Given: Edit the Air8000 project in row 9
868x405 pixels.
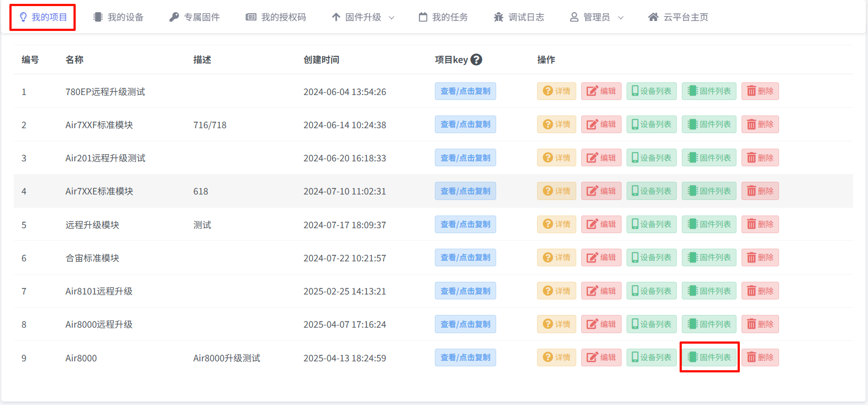Looking at the screenshot, I should click(601, 357).
